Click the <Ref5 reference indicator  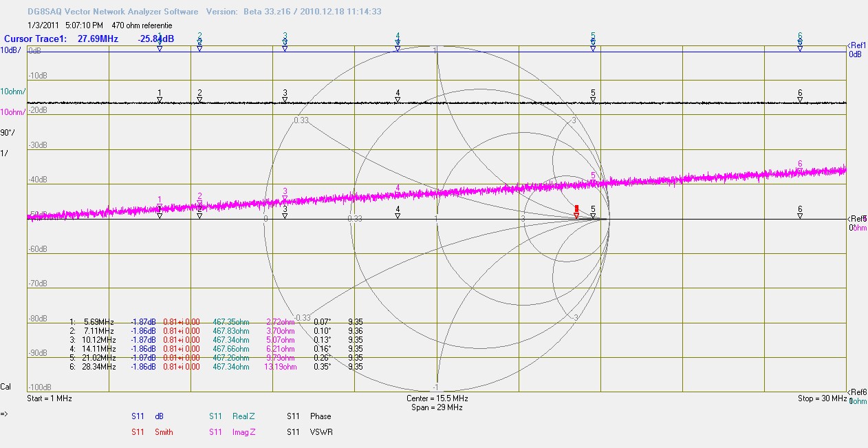(x=857, y=219)
